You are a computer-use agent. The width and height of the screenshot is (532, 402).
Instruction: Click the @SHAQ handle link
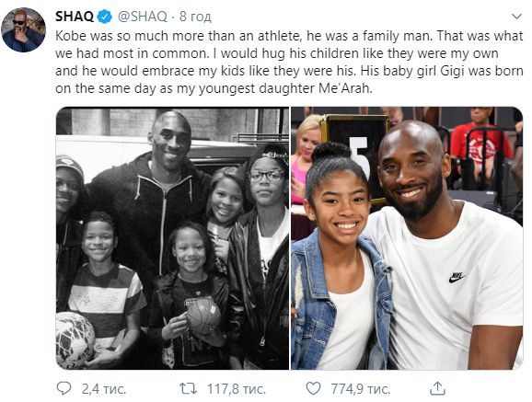point(143,16)
